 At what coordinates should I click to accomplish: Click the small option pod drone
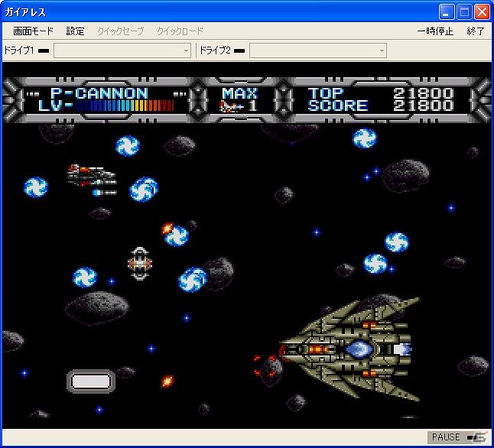pyautogui.click(x=140, y=264)
